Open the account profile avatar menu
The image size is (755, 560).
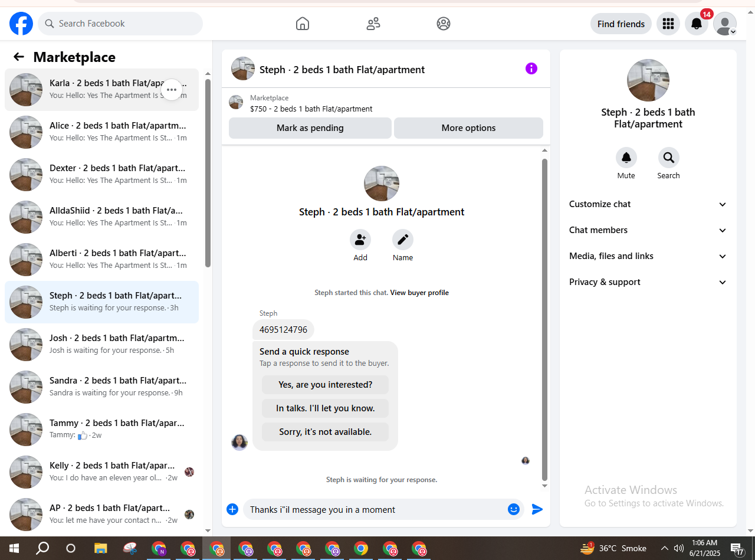(725, 24)
